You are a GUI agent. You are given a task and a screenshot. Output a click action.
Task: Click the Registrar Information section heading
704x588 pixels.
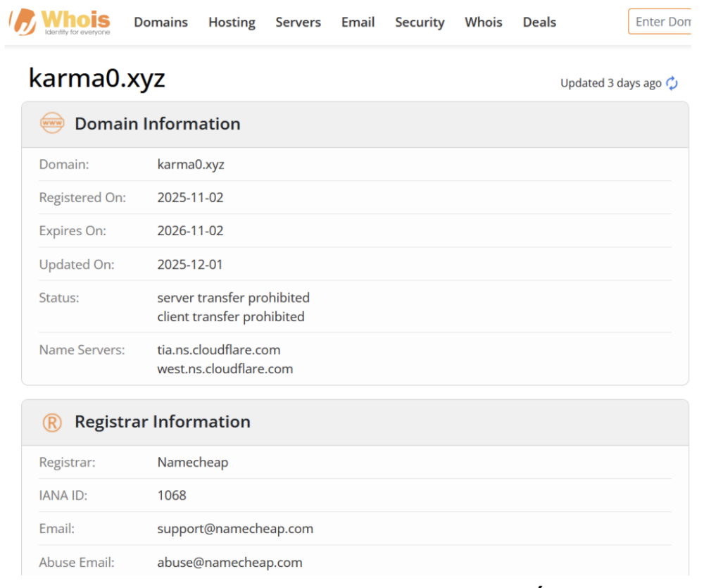[x=162, y=422]
